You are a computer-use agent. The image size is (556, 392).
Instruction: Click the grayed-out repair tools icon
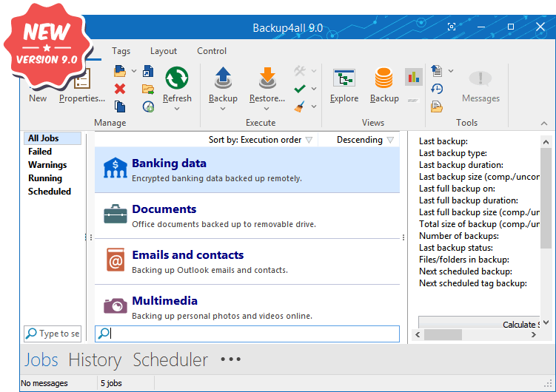300,71
